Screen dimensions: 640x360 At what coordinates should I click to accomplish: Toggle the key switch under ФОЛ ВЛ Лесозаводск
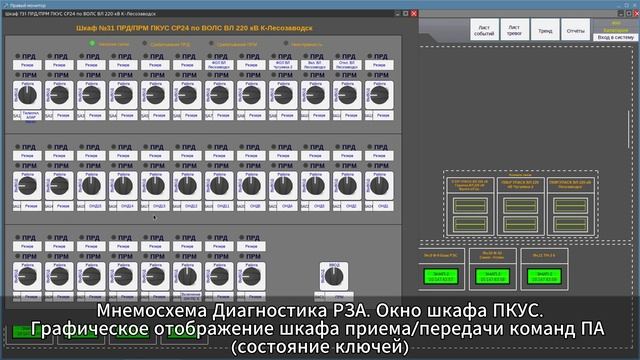point(219,95)
